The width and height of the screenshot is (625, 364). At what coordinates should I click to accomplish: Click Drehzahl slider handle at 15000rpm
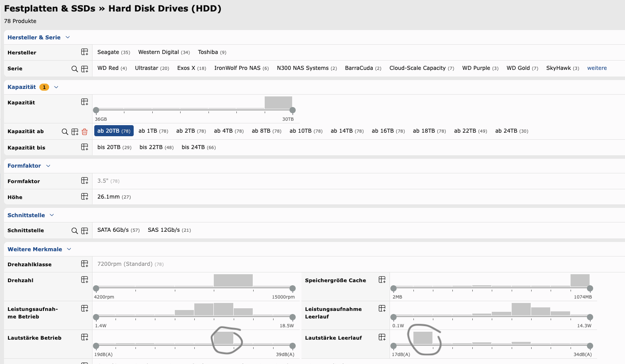292,288
